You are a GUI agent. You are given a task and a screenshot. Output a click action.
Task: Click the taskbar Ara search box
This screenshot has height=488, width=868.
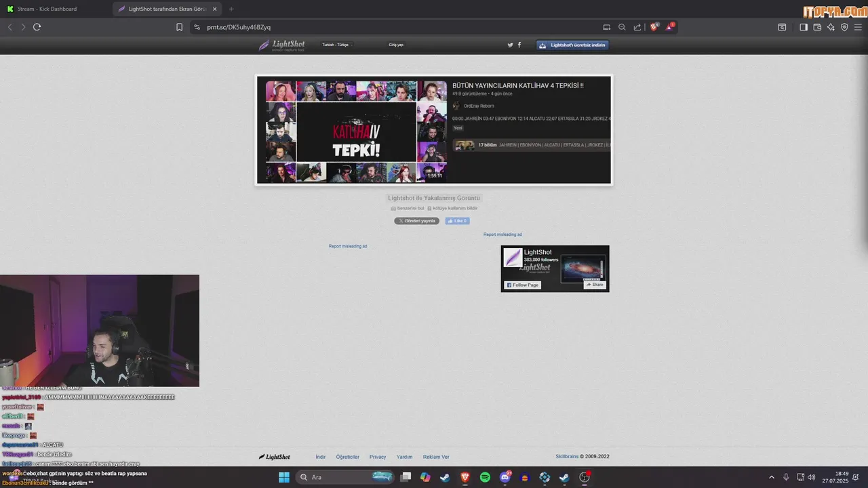coord(346,477)
